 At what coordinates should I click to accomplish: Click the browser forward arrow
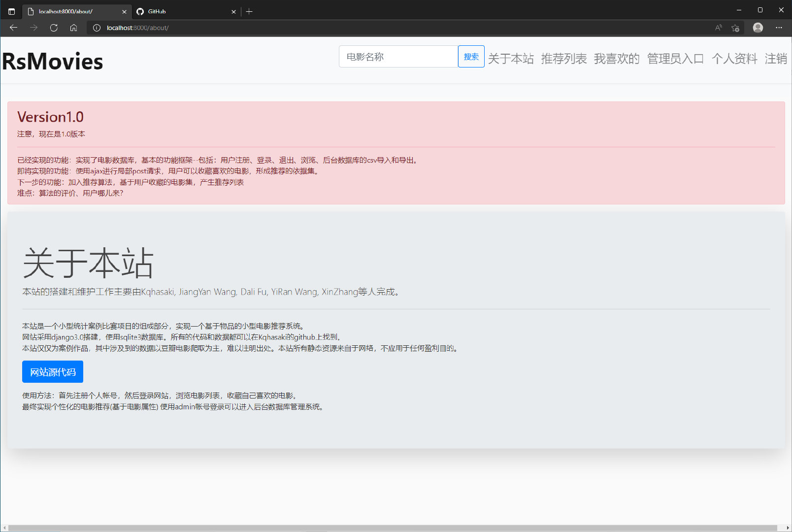34,28
